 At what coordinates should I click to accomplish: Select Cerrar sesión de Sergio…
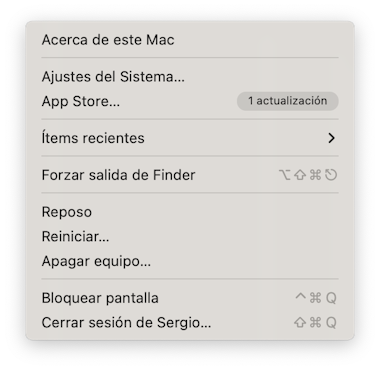pyautogui.click(x=190, y=322)
